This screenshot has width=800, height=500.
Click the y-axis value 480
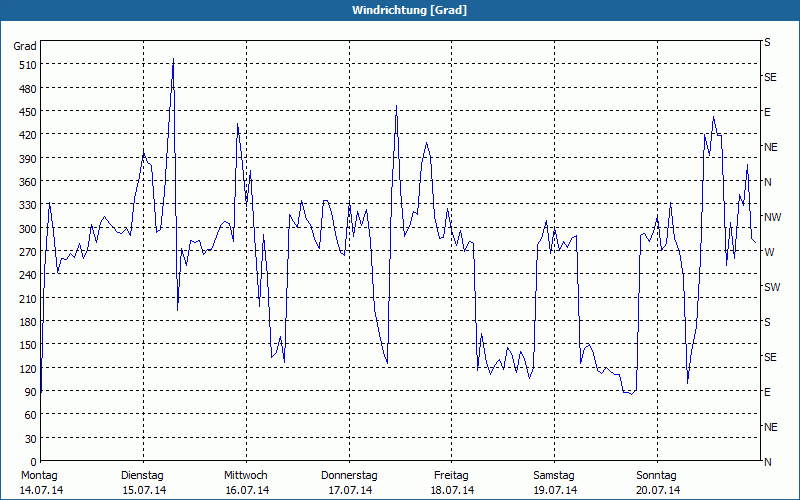tap(28, 89)
